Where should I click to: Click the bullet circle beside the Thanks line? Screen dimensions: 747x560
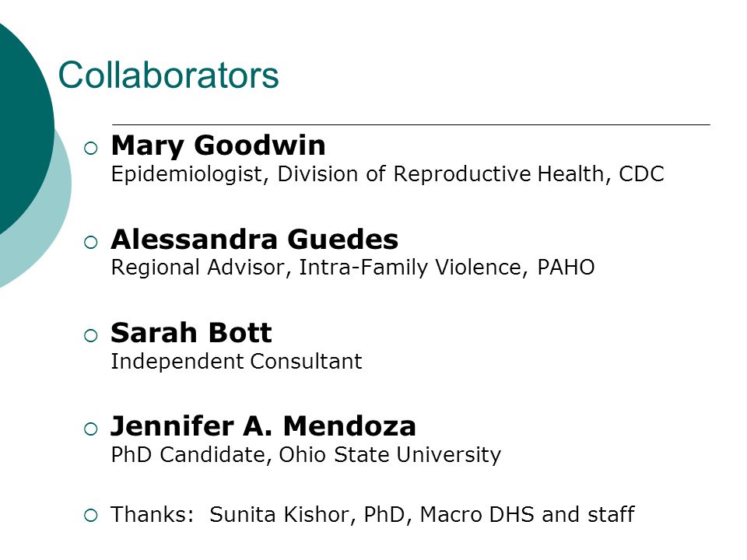[x=90, y=515]
